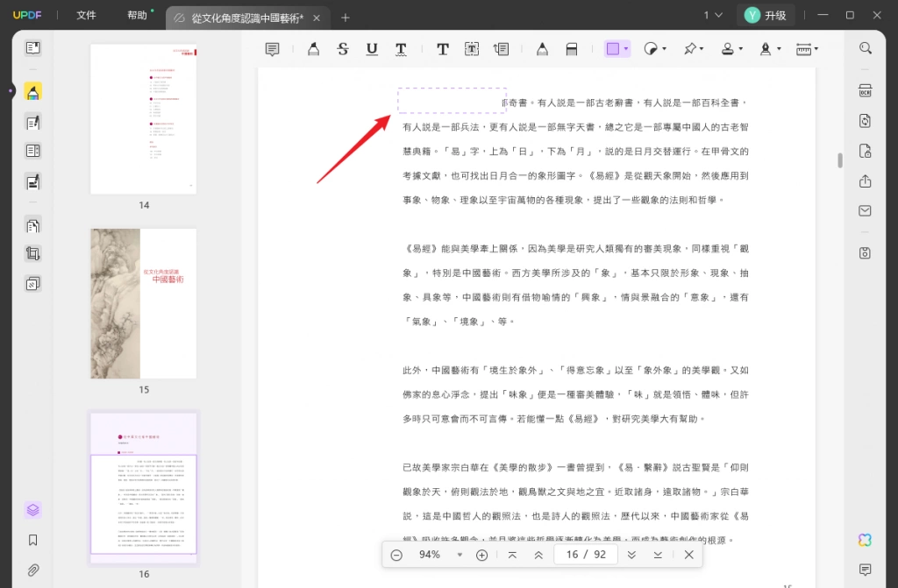
Task: Open page 16 thumbnail
Action: click(143, 488)
